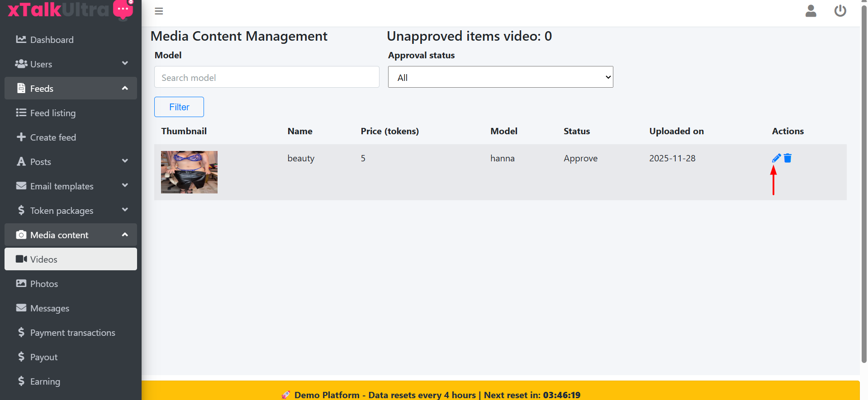Open Payment transactions page
Image resolution: width=868 pixels, height=400 pixels.
(72, 333)
